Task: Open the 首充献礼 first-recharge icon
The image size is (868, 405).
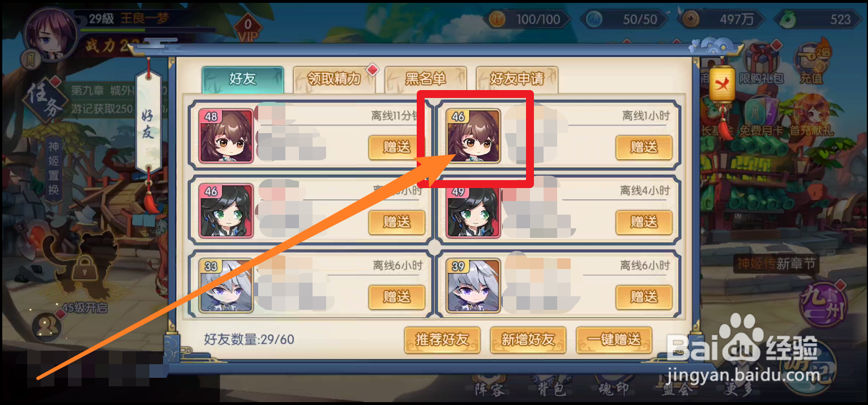Action: click(x=812, y=116)
